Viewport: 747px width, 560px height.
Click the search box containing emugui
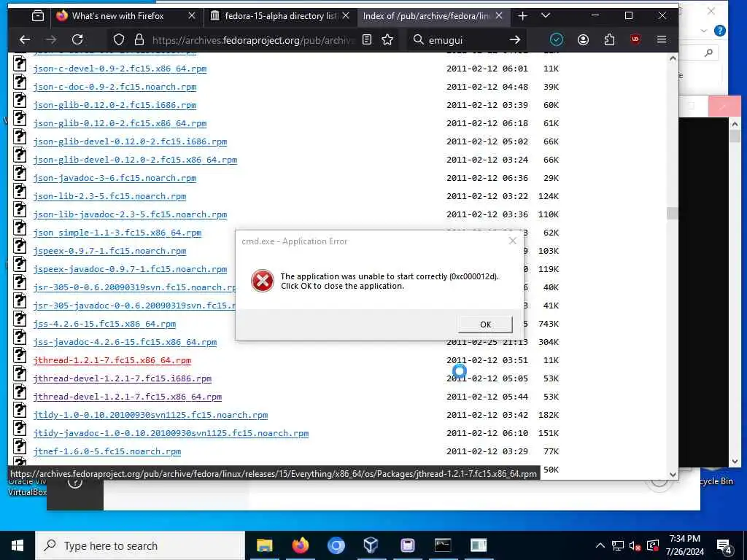467,40
